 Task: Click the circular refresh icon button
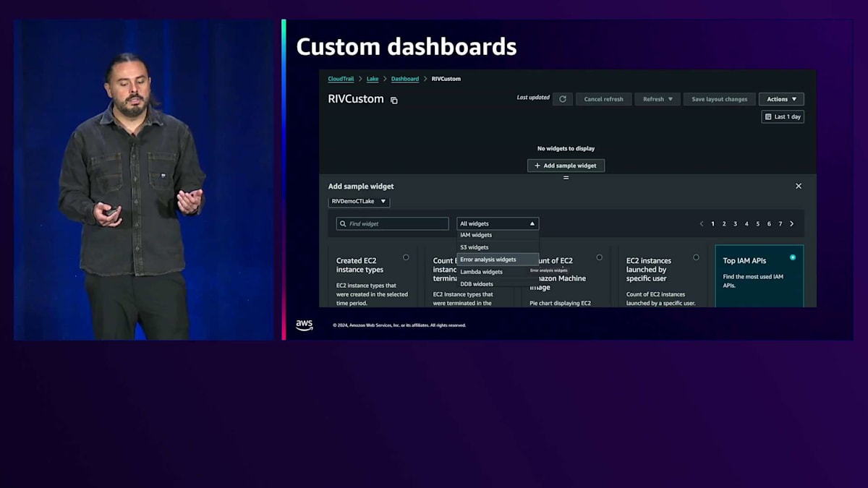pos(563,99)
